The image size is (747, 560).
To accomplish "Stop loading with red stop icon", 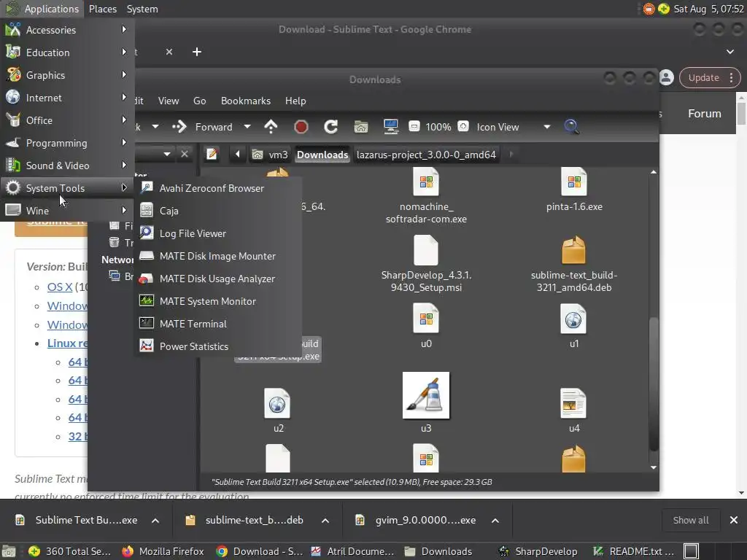I will 301,127.
